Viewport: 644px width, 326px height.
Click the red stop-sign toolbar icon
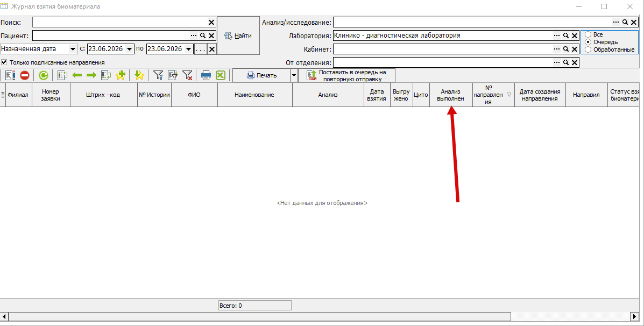tap(24, 75)
